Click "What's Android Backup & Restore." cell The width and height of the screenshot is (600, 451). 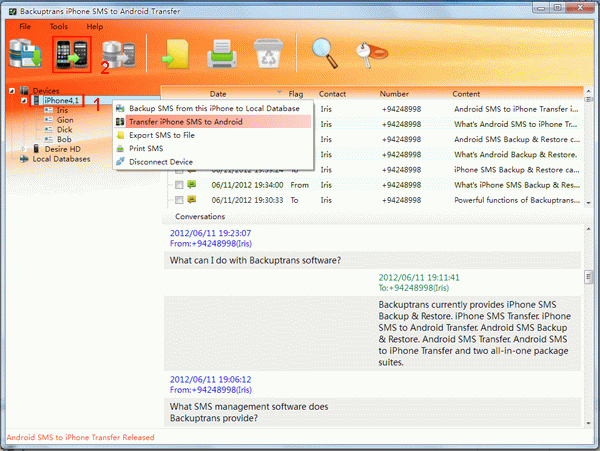point(515,155)
